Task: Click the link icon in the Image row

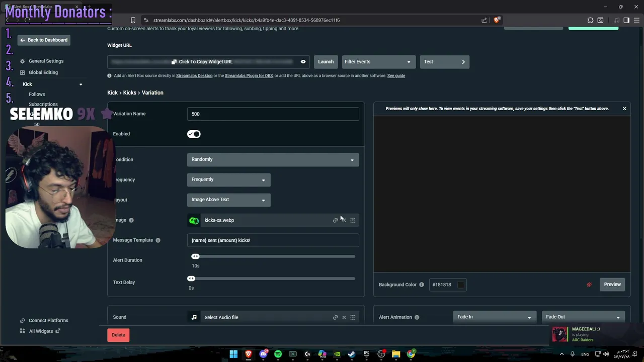Action: [x=335, y=220]
